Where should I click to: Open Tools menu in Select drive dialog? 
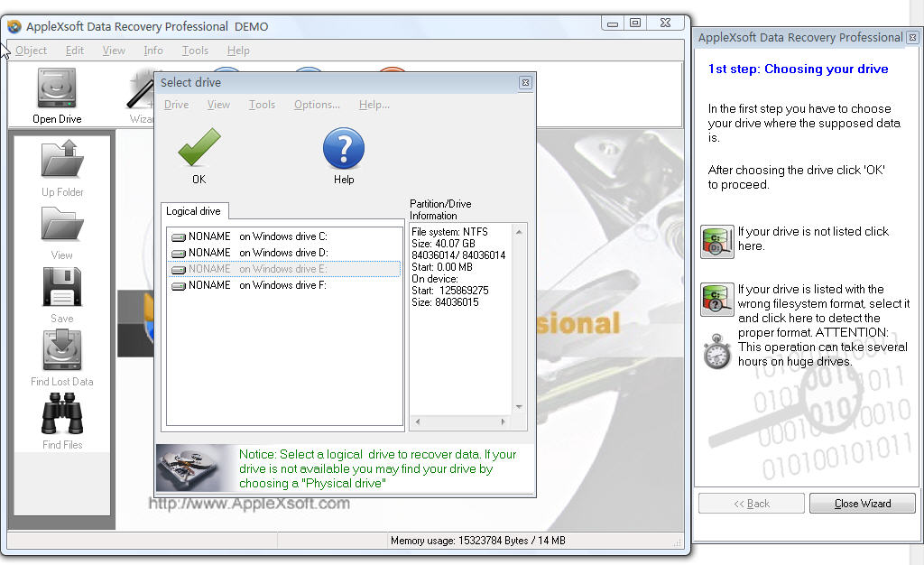pos(263,105)
